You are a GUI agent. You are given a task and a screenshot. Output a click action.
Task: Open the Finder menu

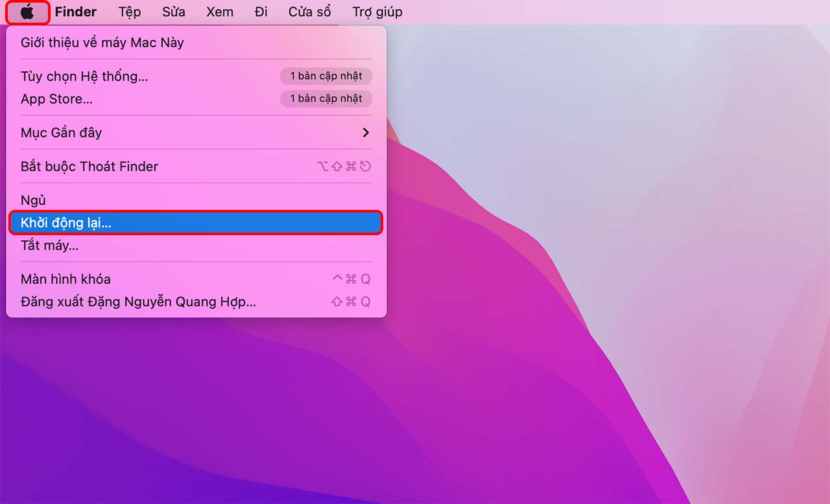point(76,11)
